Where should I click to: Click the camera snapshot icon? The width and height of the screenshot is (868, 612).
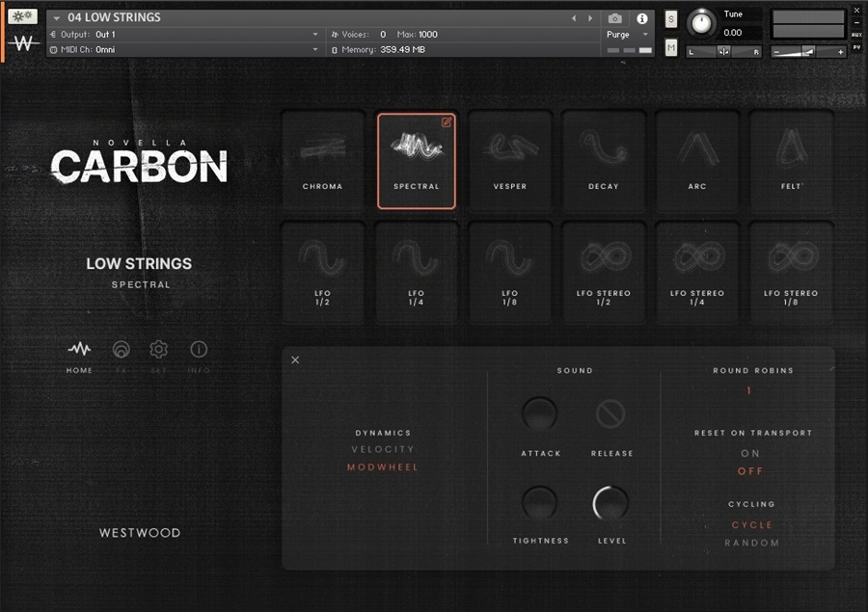pos(615,18)
